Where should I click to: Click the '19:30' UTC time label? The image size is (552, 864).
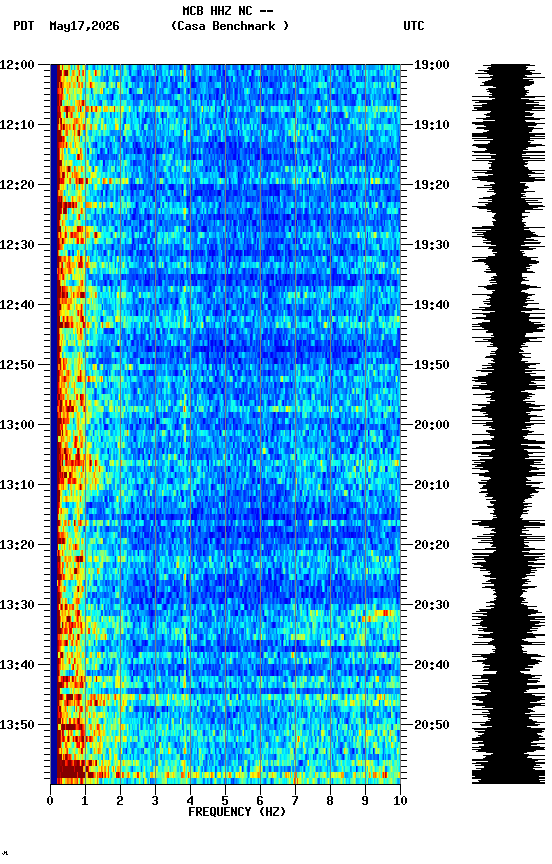432,245
